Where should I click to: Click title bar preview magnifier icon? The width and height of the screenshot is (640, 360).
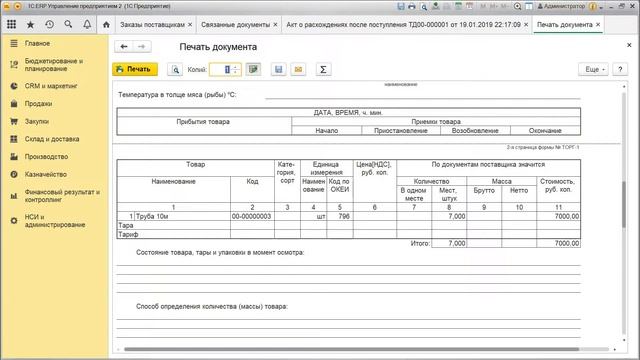coord(424,6)
